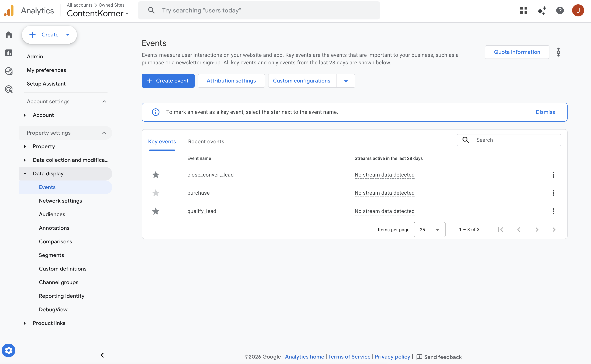Click the Create event button
The height and width of the screenshot is (364, 591).
[168, 81]
